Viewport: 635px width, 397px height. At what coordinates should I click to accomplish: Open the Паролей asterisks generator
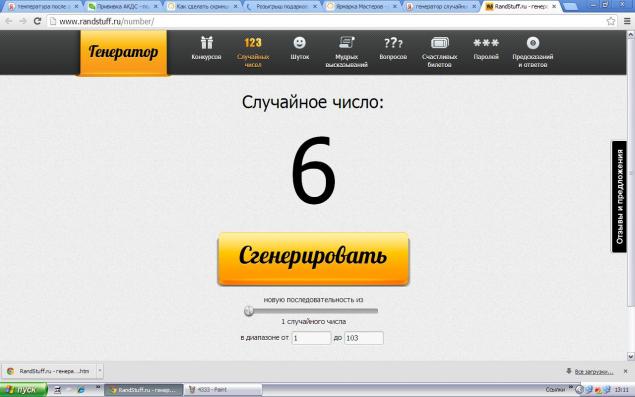click(x=486, y=49)
